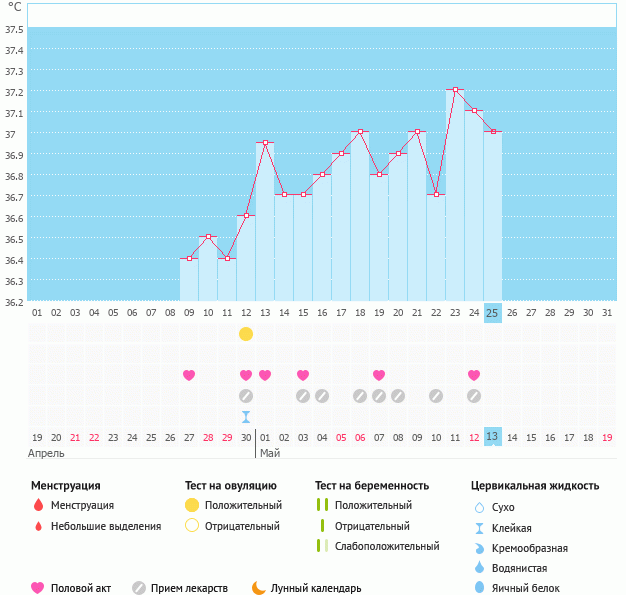Click the medication icon under cycle day 22
Image resolution: width=626 pixels, height=595 pixels.
click(436, 396)
